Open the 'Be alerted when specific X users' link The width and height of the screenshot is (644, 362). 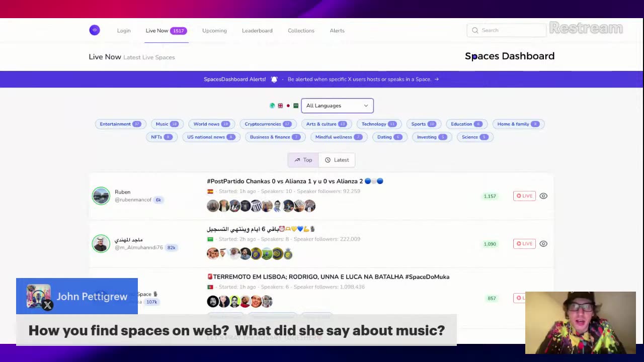(x=359, y=79)
